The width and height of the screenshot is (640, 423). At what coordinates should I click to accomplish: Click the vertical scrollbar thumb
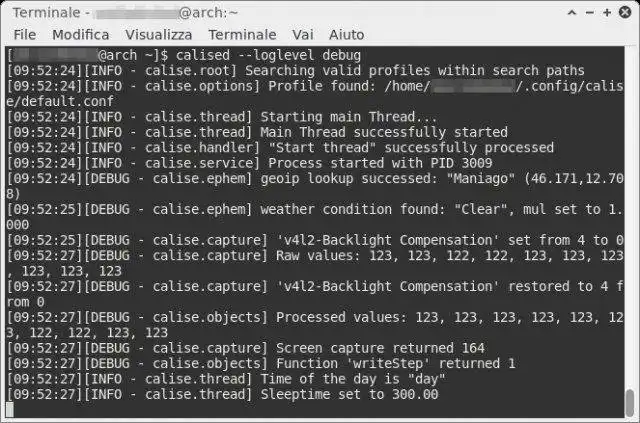[630, 401]
